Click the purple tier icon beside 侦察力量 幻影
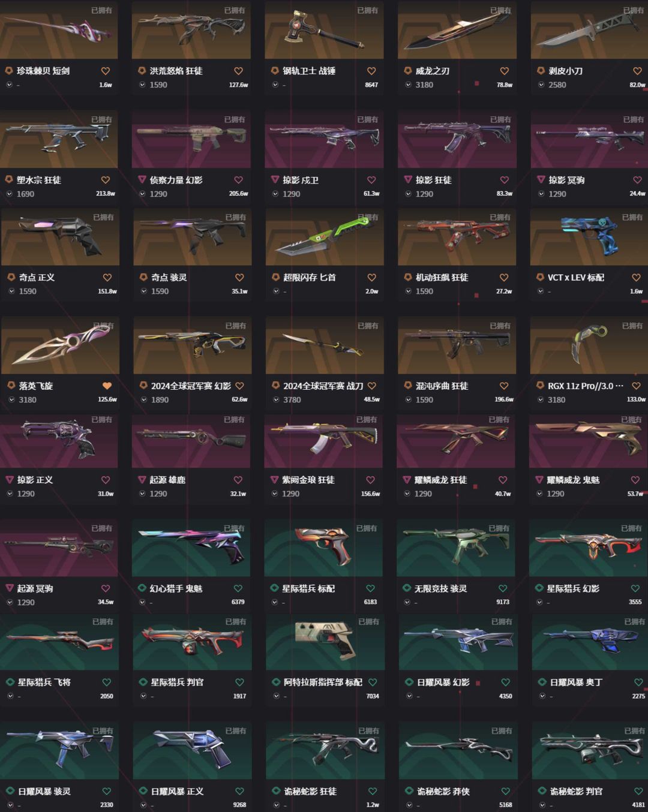Image resolution: width=648 pixels, height=812 pixels. pos(142,180)
